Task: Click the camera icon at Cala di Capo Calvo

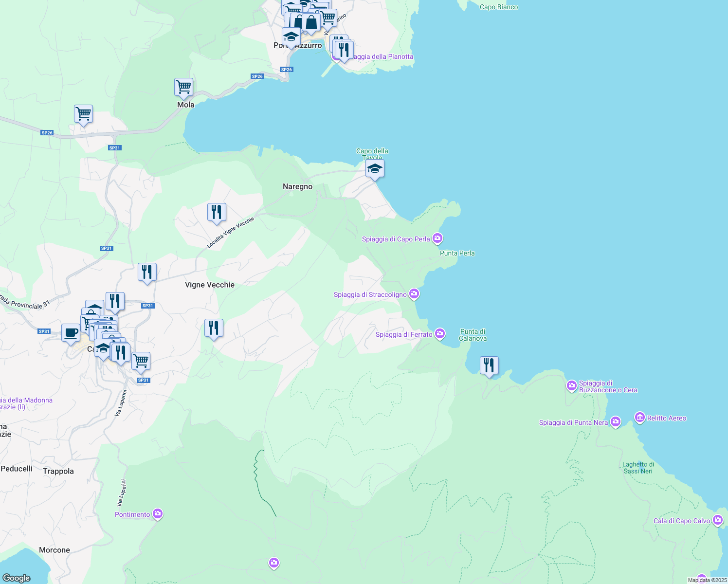Action: [x=718, y=520]
